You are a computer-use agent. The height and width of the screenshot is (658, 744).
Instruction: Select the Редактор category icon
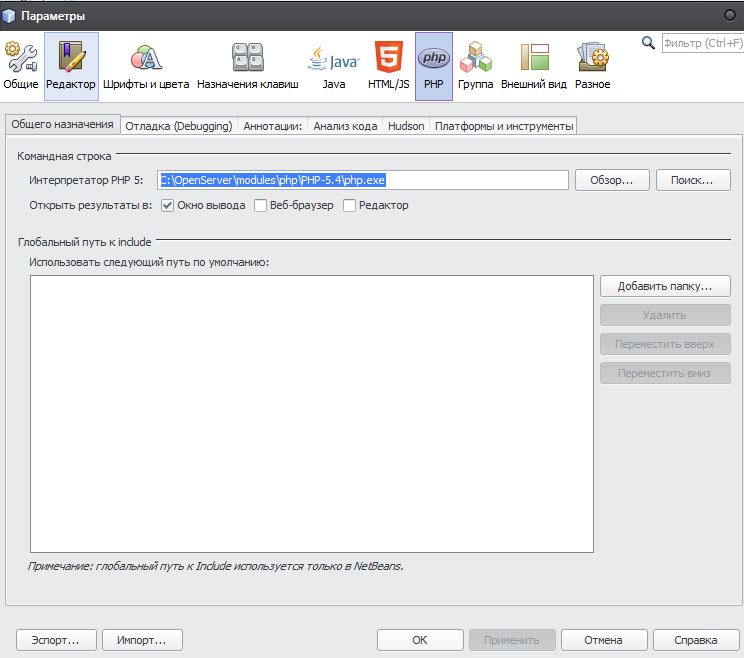[71, 66]
